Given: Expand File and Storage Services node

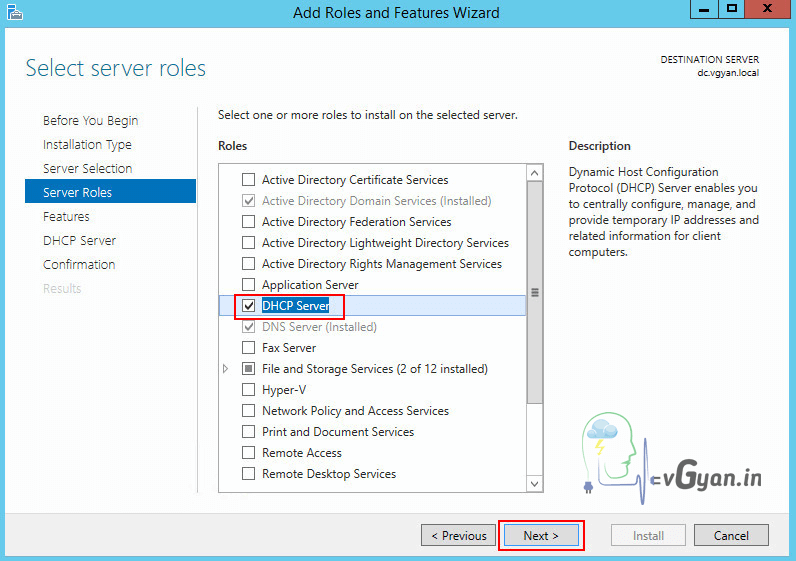Looking at the screenshot, I should pyautogui.click(x=226, y=369).
